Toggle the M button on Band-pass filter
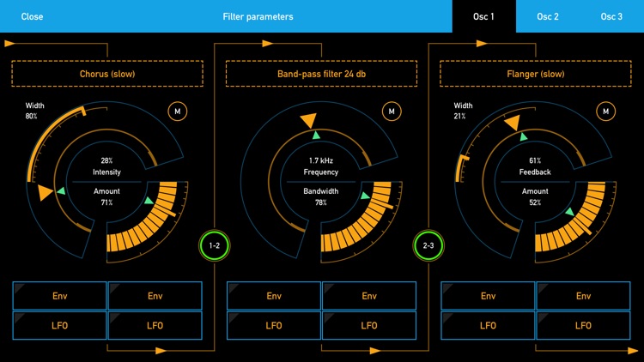644x362 pixels. 392,112
